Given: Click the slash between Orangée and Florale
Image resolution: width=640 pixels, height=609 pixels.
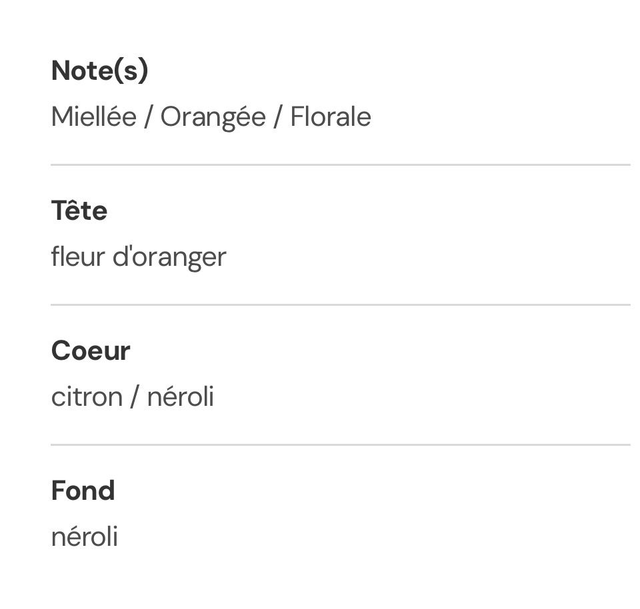Looking at the screenshot, I should [278, 117].
